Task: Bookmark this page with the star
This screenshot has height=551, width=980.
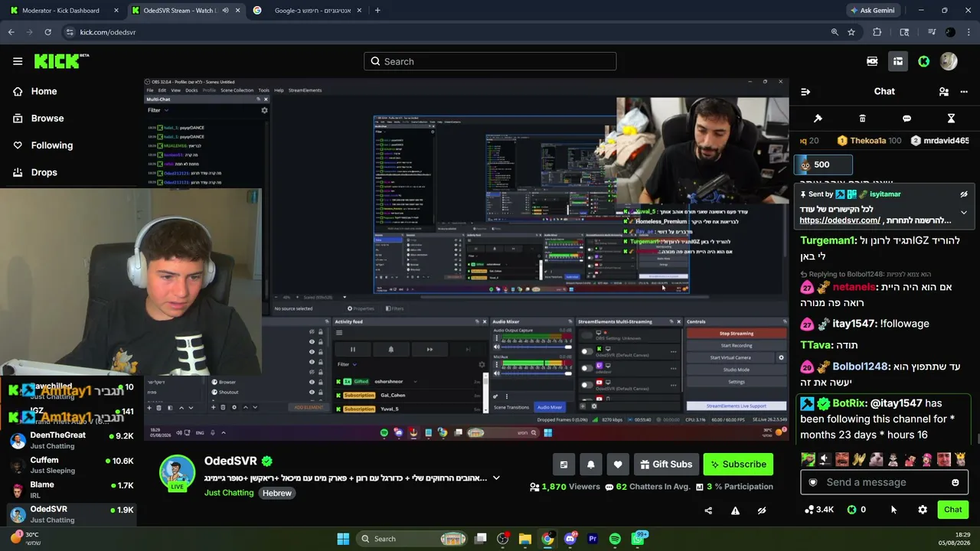Action: pyautogui.click(x=851, y=32)
